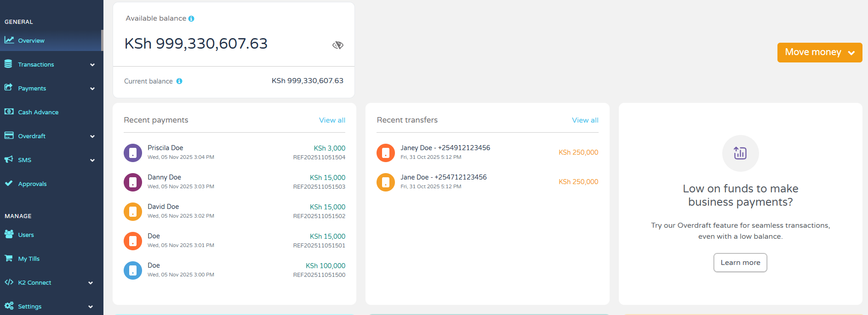Viewport: 868px width, 315px height.
Task: Expand the Transactions sidebar menu chevron
Action: (x=92, y=65)
